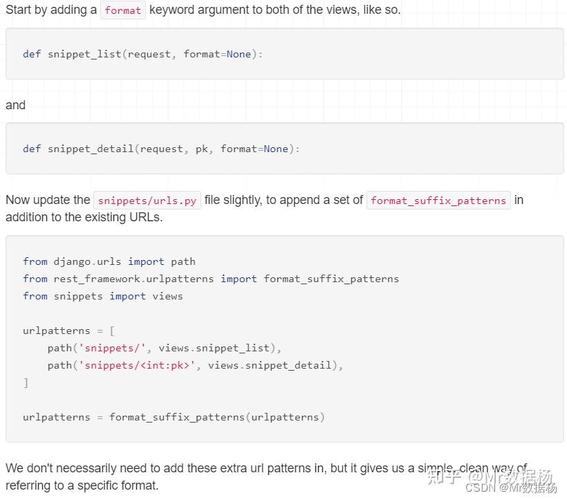
Task: Click the path 'snippets/' route line
Action: coord(164,348)
